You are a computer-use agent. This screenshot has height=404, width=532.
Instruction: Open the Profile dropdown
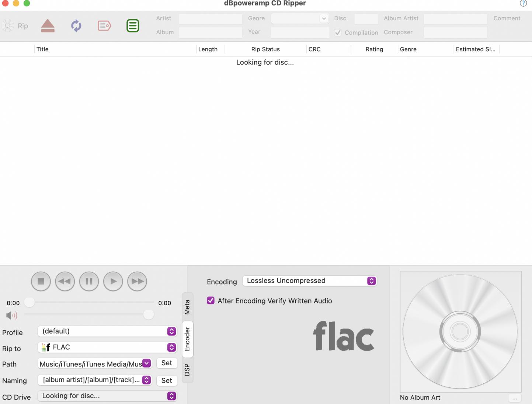107,331
